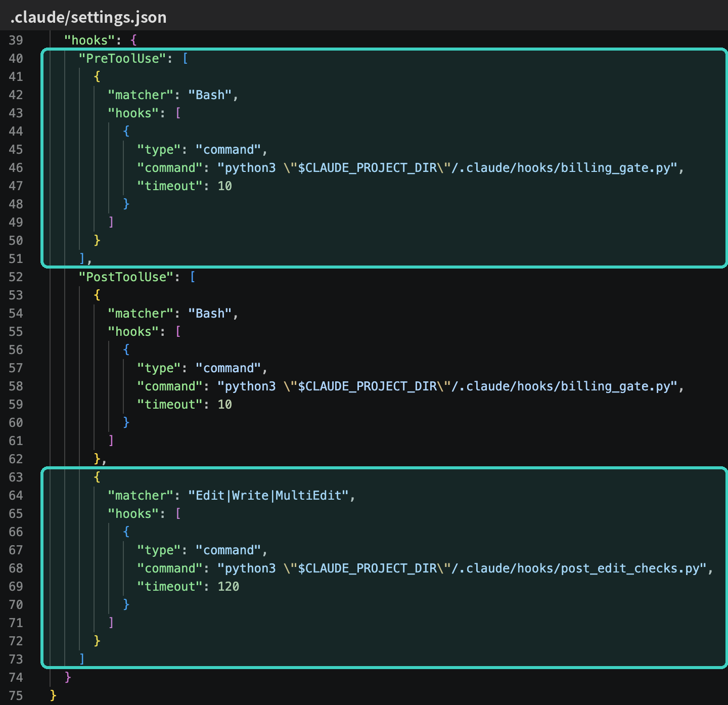The width and height of the screenshot is (728, 705).
Task: Click the "Edit|Write|MultiEdit" matcher value
Action: pyautogui.click(x=268, y=496)
